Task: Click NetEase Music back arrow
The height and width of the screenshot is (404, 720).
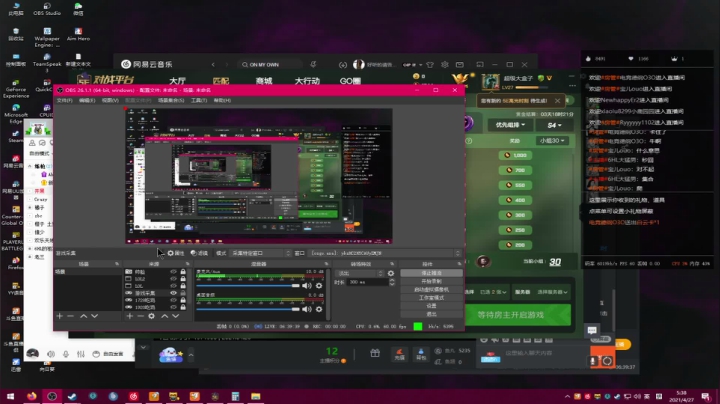Action: pos(213,65)
